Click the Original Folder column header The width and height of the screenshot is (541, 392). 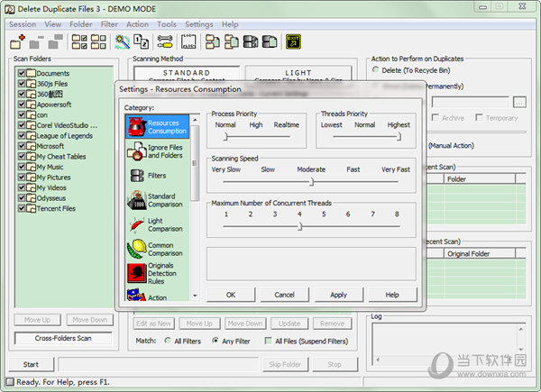480,254
